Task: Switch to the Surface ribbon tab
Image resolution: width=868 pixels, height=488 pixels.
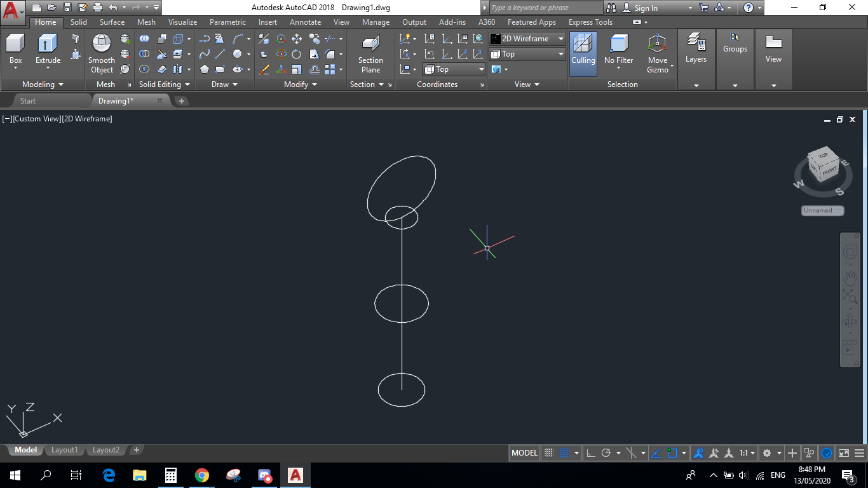Action: coord(112,22)
